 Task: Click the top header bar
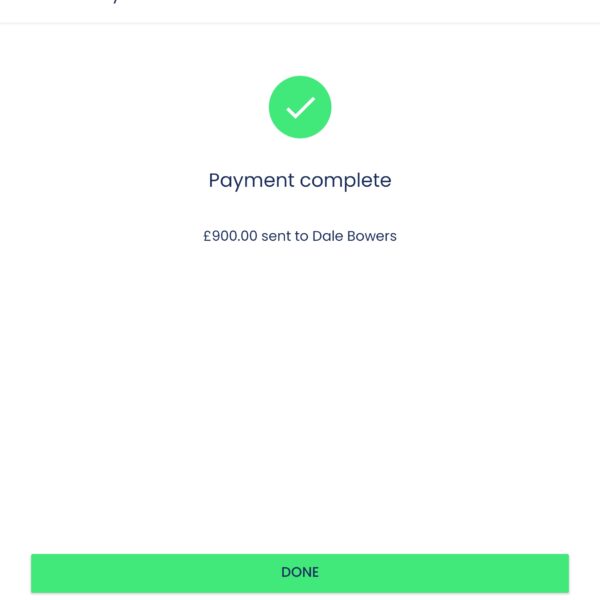tap(300, 10)
